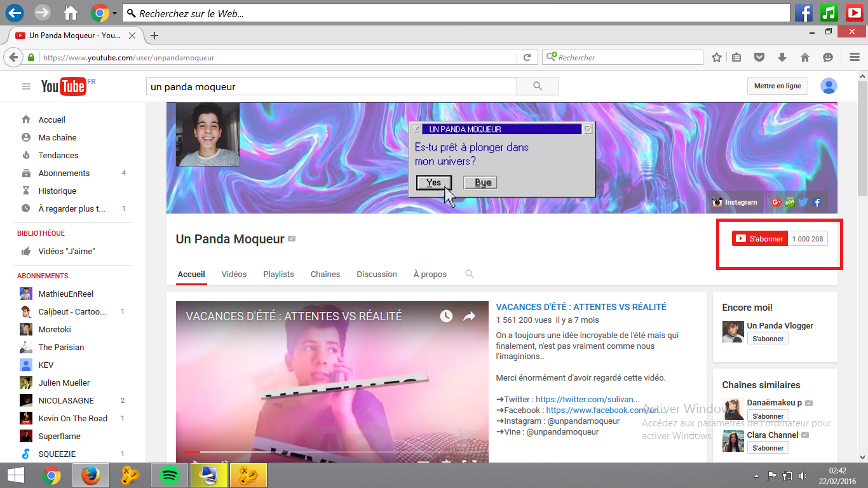The width and height of the screenshot is (868, 488).
Task: Open the YouTube hamburger guide menu
Action: [x=26, y=86]
